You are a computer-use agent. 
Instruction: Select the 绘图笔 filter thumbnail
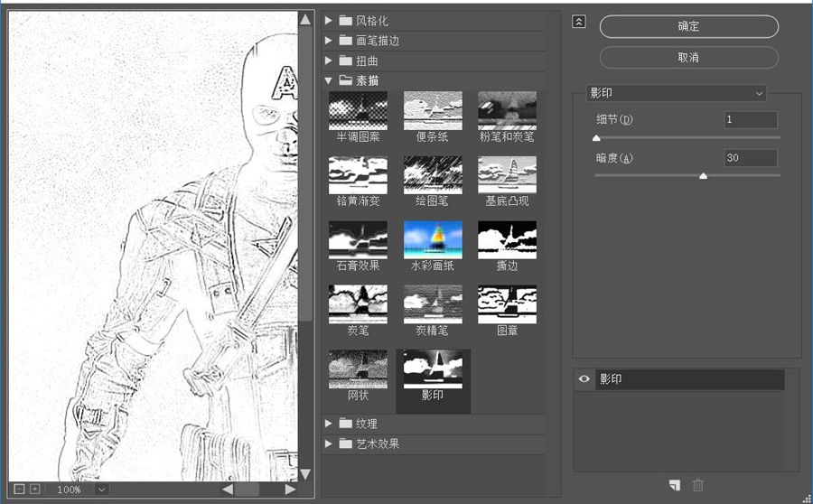coord(433,175)
